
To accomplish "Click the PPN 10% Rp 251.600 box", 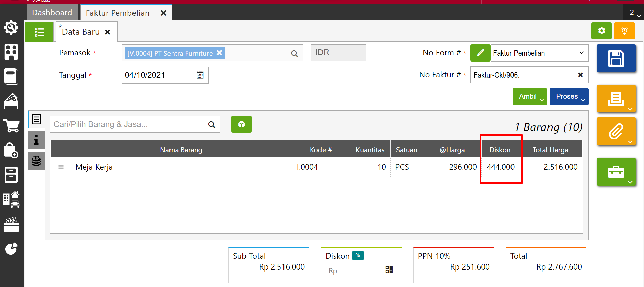I will (x=454, y=265).
